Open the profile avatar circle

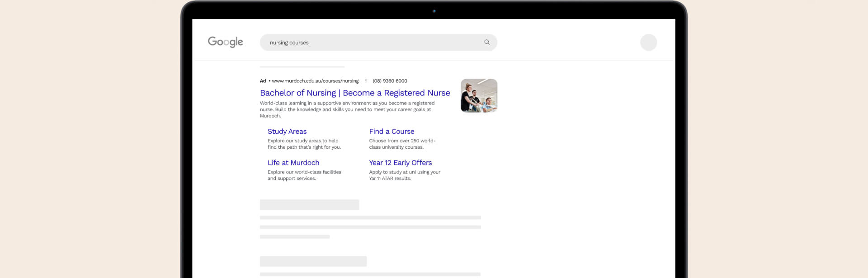648,42
